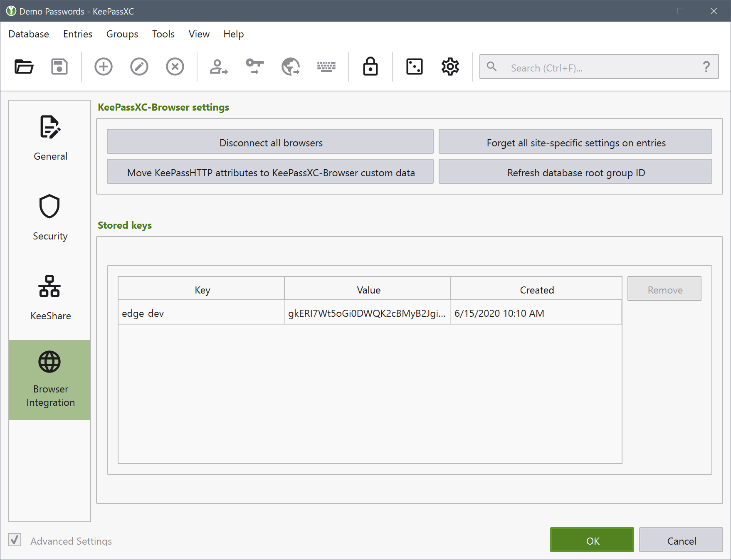The width and height of the screenshot is (731, 560).
Task: Confirm settings with the OK button
Action: [592, 540]
